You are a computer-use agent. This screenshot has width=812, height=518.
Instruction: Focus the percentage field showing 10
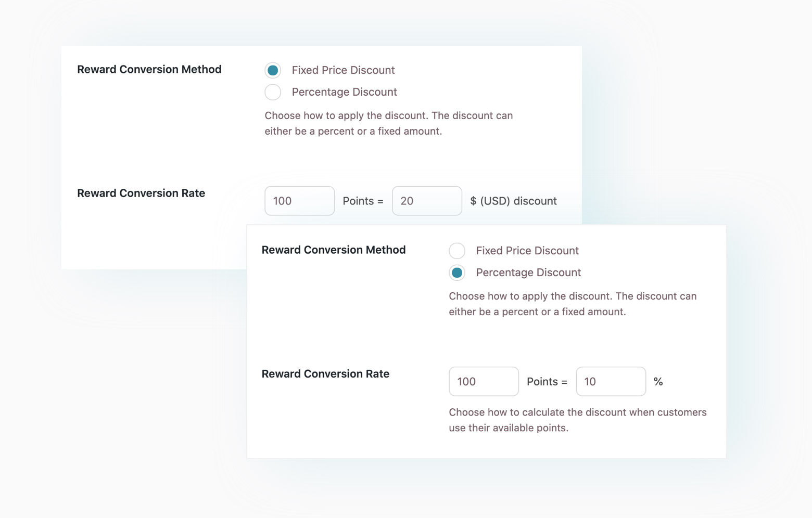tap(611, 381)
